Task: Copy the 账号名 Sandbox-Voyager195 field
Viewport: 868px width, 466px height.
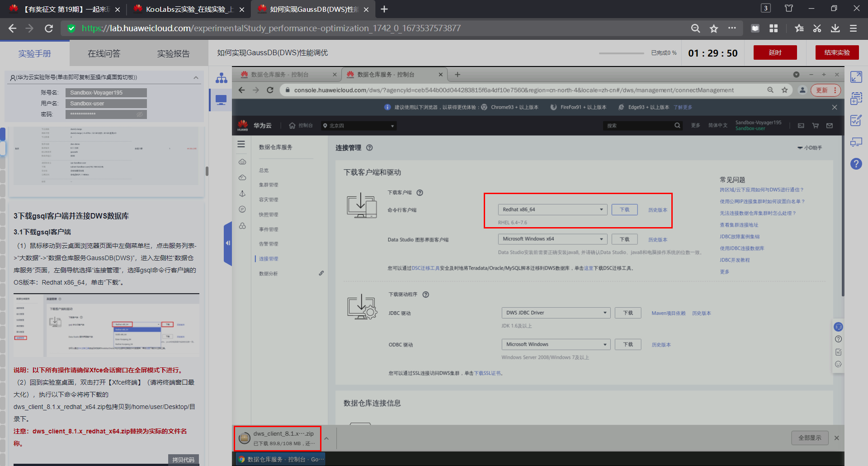Action: (x=106, y=93)
